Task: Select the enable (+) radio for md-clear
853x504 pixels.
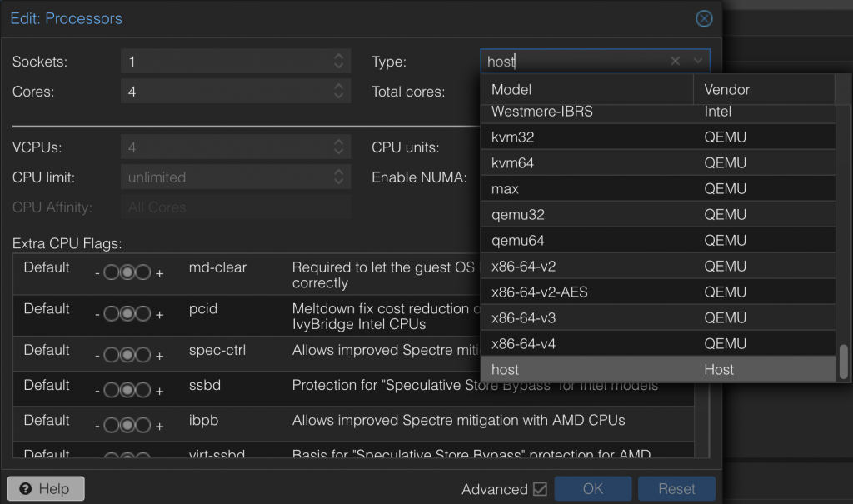Action: click(143, 272)
